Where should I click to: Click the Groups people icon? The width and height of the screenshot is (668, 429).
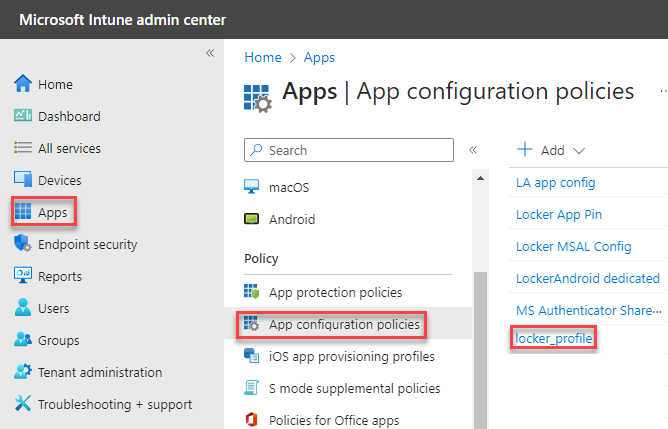(x=23, y=340)
